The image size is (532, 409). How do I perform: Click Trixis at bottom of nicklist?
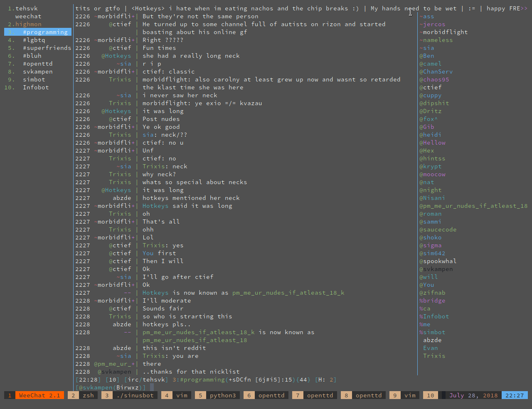coord(434,356)
